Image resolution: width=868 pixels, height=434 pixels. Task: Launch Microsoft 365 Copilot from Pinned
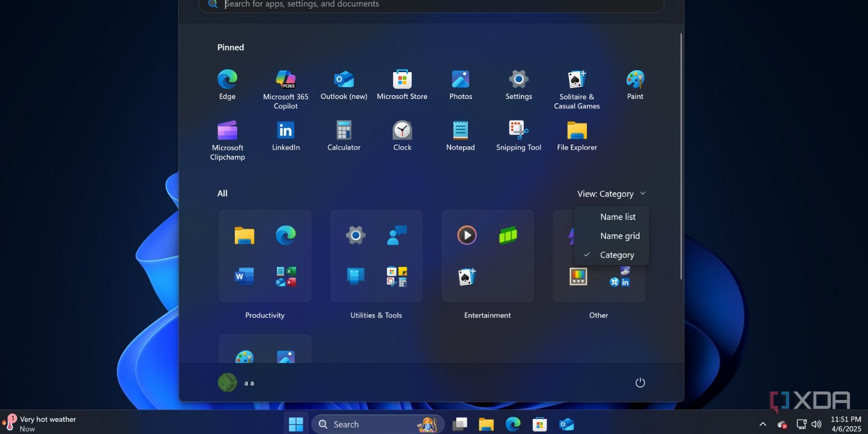286,90
